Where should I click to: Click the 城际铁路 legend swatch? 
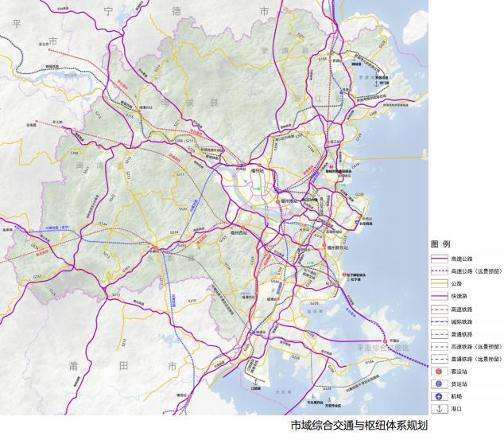click(x=439, y=321)
